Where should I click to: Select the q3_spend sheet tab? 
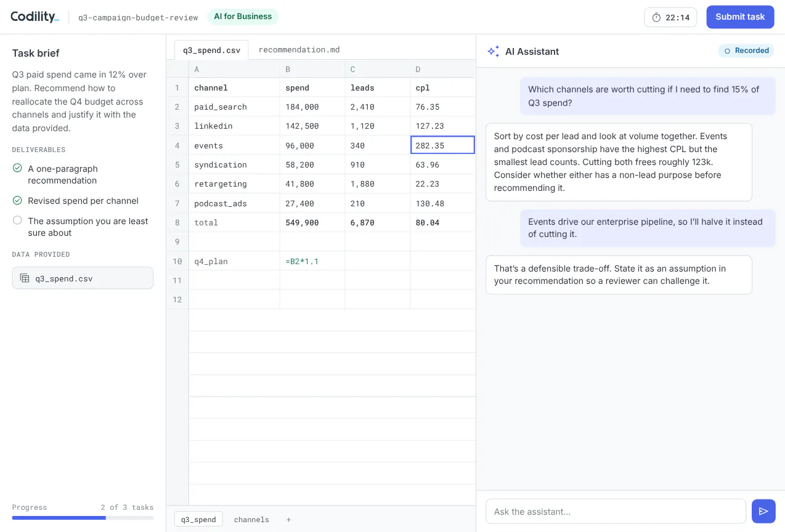198,519
